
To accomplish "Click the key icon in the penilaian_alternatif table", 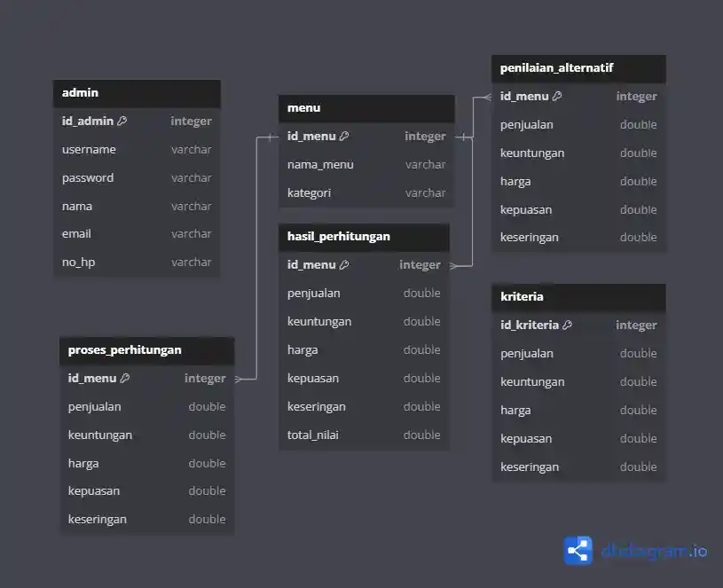I will (x=557, y=97).
